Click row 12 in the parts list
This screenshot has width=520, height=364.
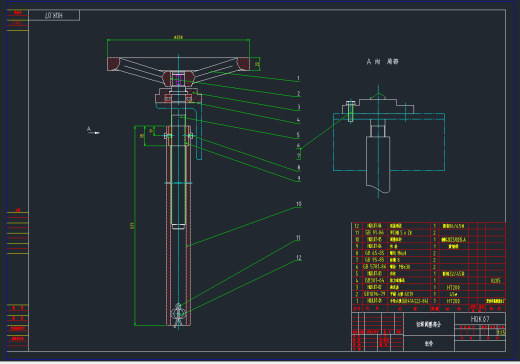pyautogui.click(x=429, y=226)
